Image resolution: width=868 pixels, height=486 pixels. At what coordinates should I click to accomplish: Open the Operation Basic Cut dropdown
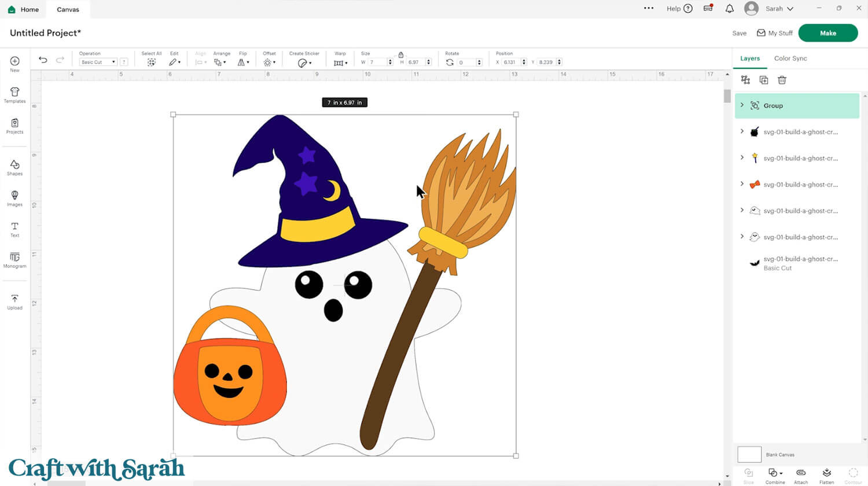pyautogui.click(x=98, y=62)
